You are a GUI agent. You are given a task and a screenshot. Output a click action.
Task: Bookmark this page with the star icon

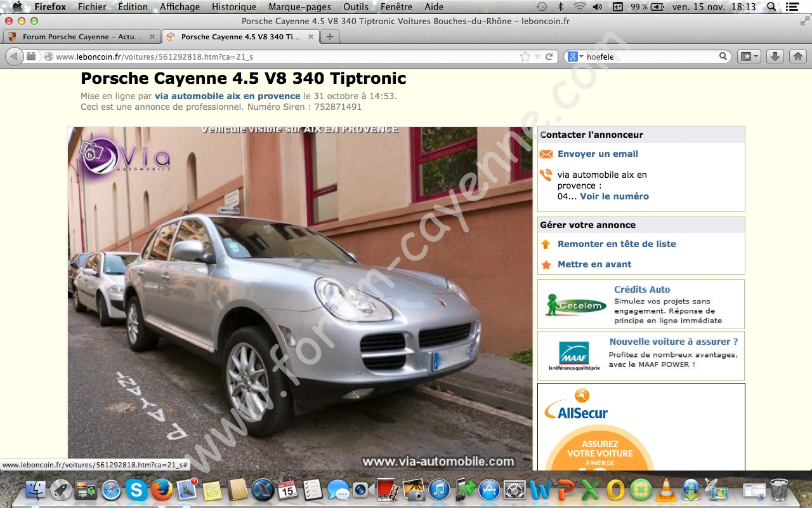(x=525, y=57)
